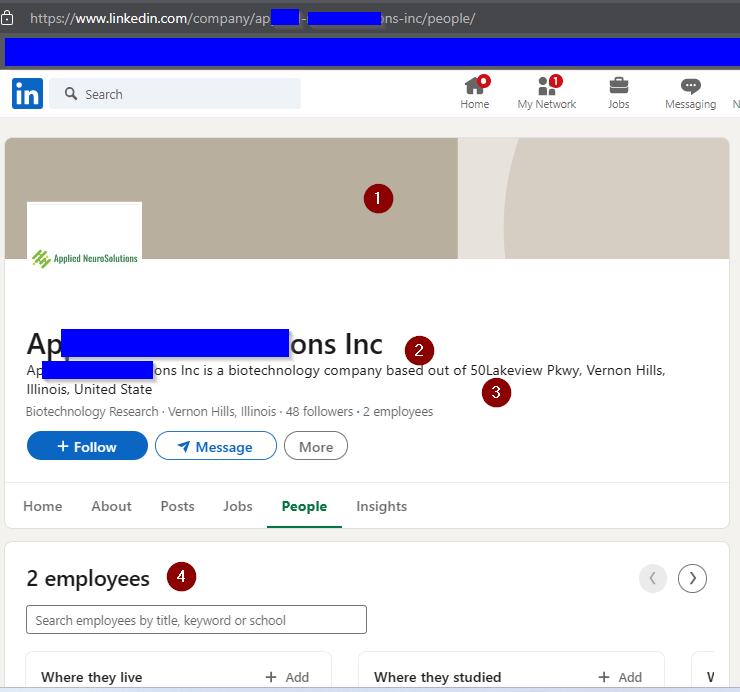Screen dimensions: 740x692
Task: Open the Messaging chat icon
Action: pos(690,87)
